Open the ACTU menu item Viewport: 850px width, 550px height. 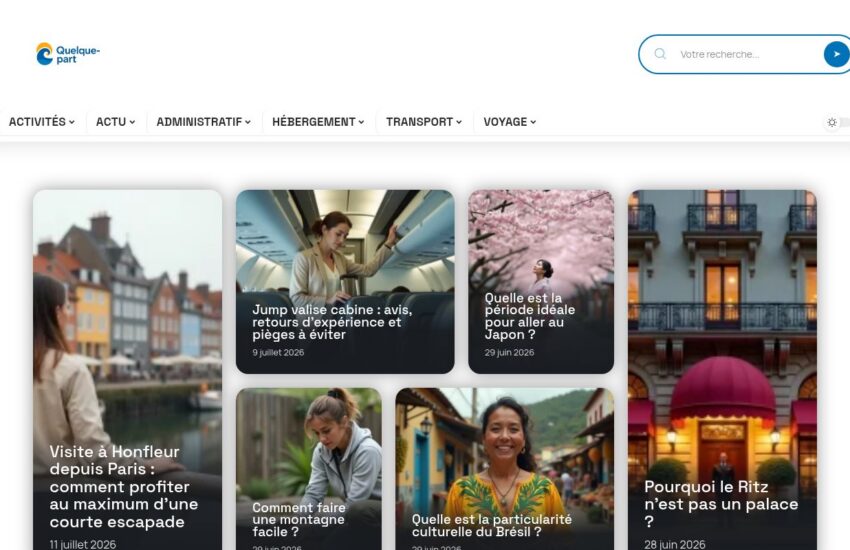pos(111,122)
